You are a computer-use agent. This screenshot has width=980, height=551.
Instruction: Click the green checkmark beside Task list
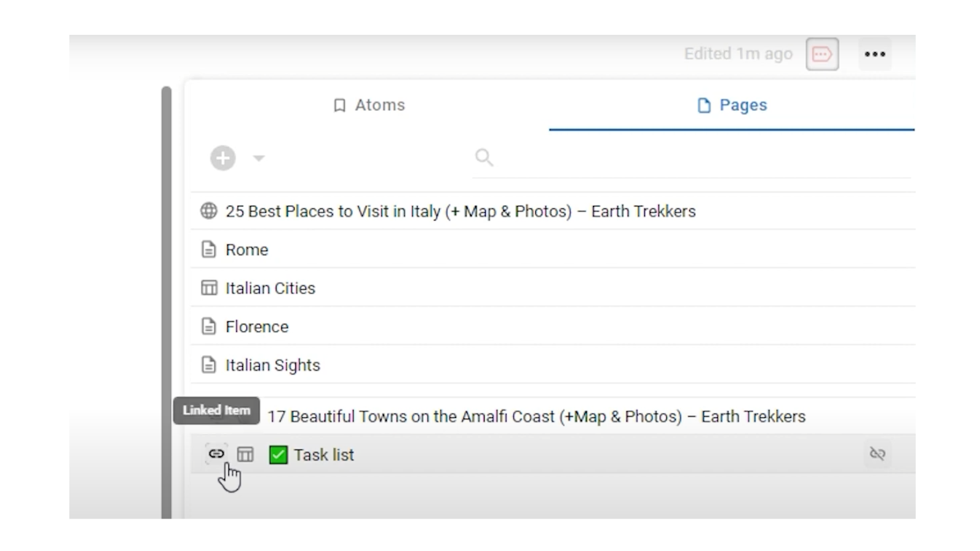(278, 455)
